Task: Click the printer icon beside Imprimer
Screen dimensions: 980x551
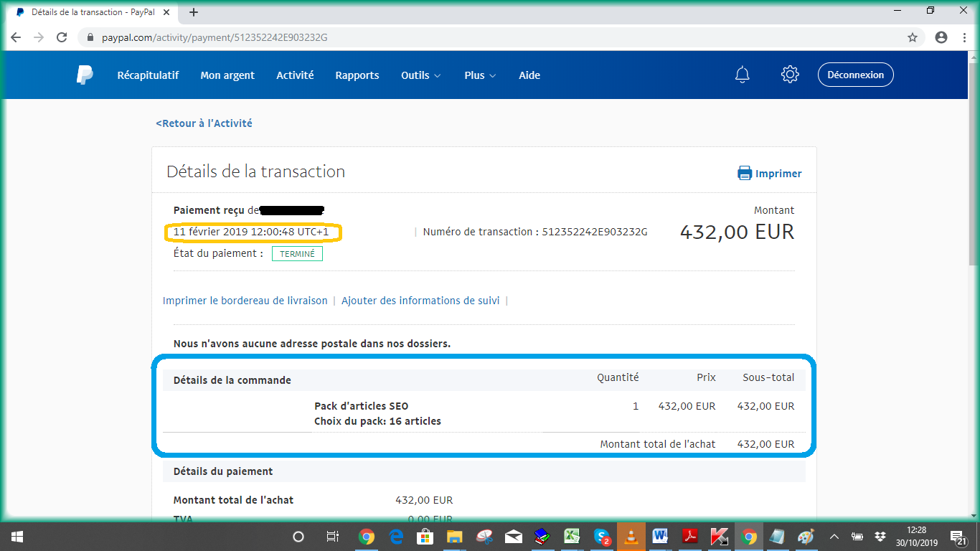Action: tap(745, 174)
